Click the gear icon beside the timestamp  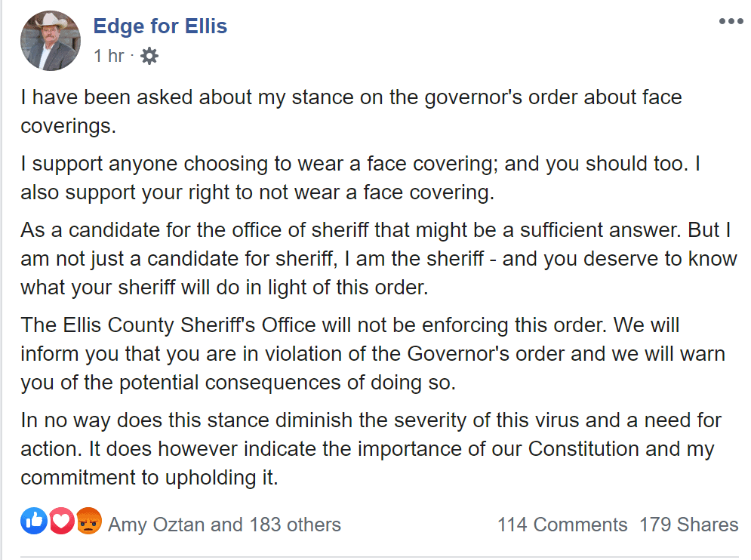click(149, 56)
